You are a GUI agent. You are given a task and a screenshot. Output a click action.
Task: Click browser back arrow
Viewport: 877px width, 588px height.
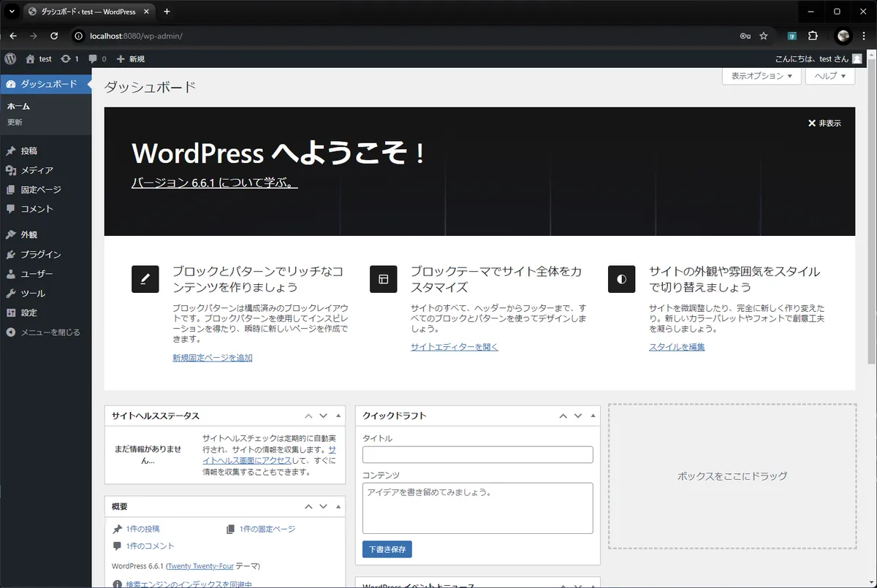coord(13,36)
